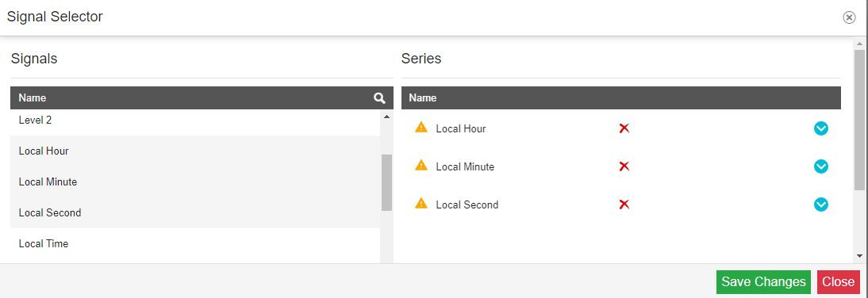This screenshot has width=868, height=298.
Task: Choose Local Time from Signals list
Action: point(195,244)
